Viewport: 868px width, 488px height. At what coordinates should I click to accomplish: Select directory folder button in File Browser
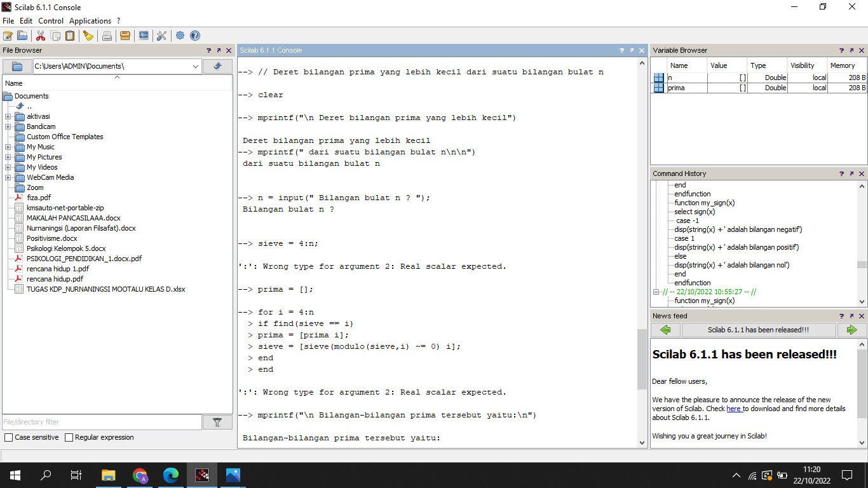(x=17, y=66)
